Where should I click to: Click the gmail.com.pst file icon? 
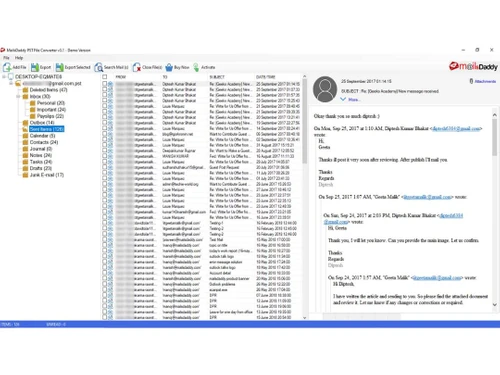[18, 83]
